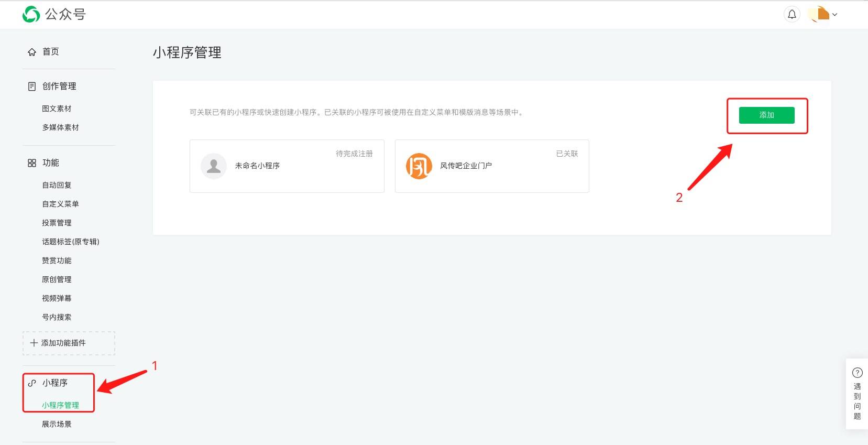The height and width of the screenshot is (445, 868).
Task: Select the 小程序 section heading
Action: pos(55,383)
